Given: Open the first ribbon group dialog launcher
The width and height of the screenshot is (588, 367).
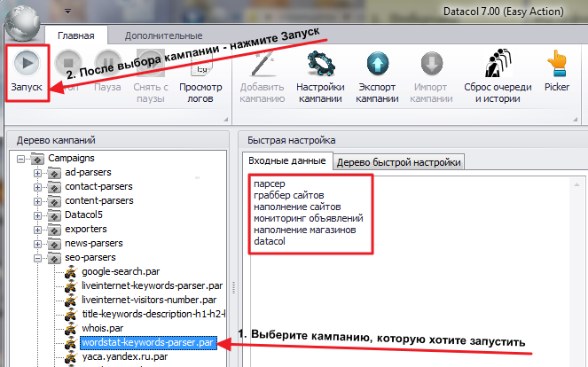Looking at the screenshot, I should (x=226, y=120).
